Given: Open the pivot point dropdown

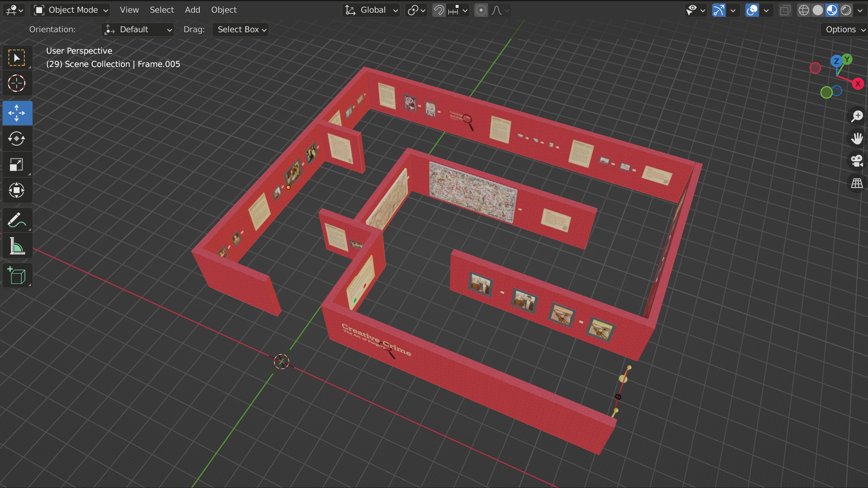Looking at the screenshot, I should tap(416, 10).
